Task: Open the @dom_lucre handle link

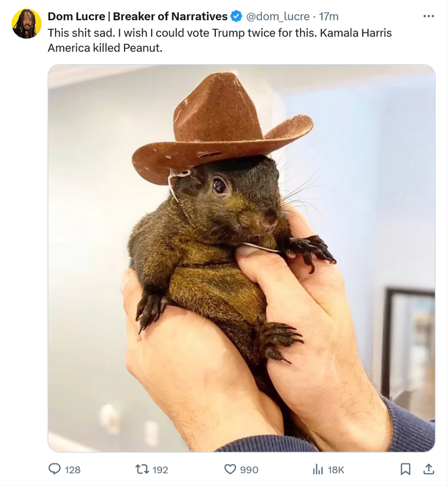Action: point(277,16)
